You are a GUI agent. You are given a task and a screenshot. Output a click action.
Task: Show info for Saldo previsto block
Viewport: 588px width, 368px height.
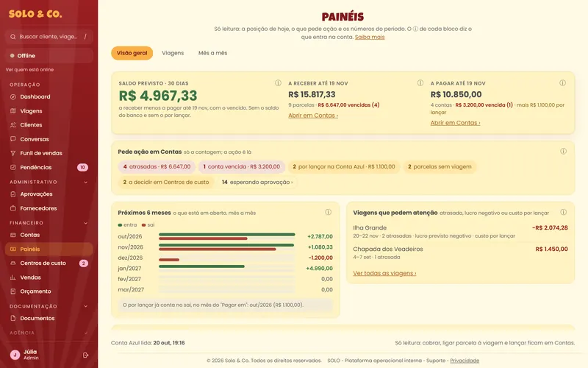click(x=278, y=83)
